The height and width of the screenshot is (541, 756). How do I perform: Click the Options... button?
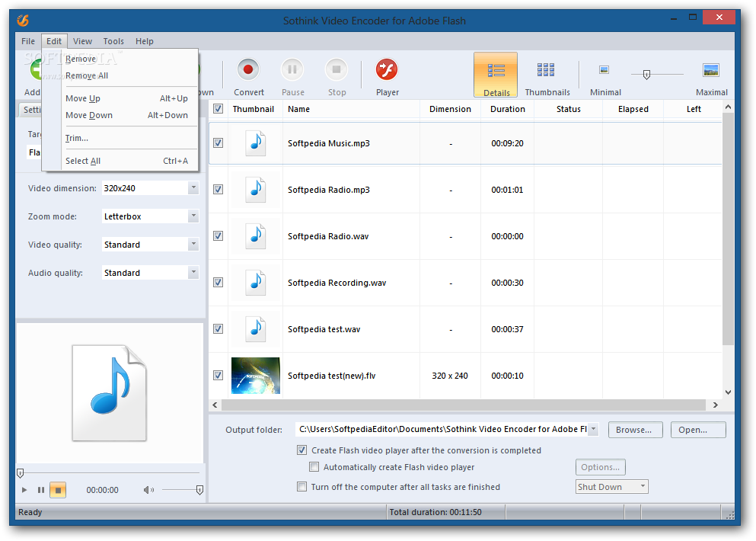(x=600, y=466)
